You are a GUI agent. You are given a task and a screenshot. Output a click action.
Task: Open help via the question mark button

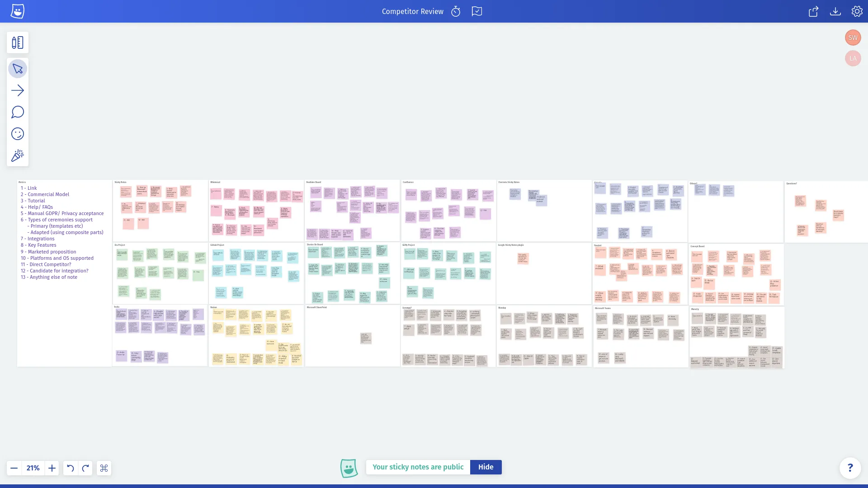tap(851, 468)
